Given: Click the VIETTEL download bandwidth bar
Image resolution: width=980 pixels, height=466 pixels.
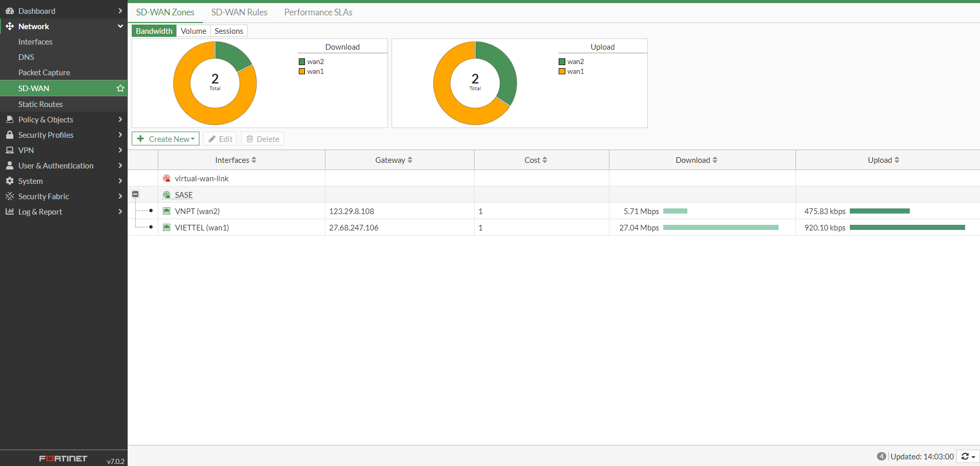Looking at the screenshot, I should [x=721, y=227].
